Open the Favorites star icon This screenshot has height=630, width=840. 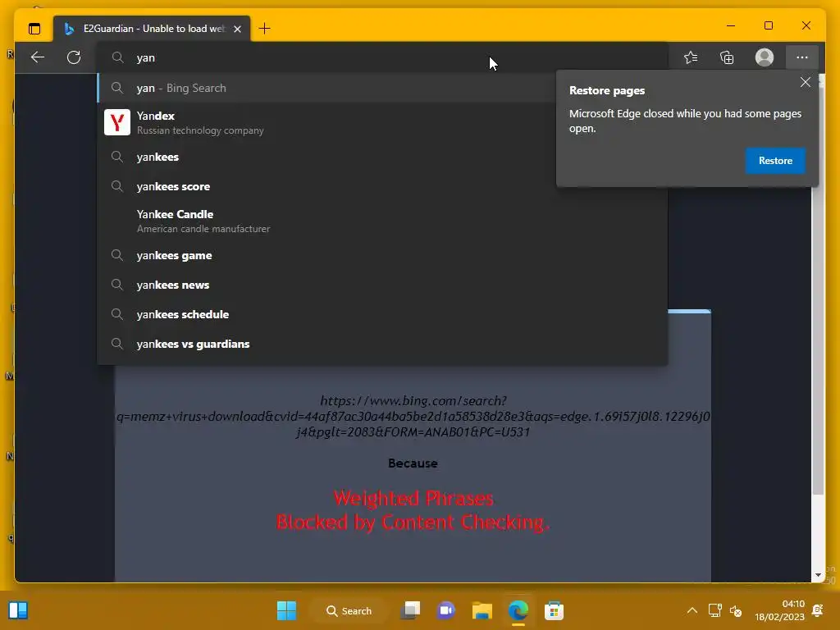(691, 57)
